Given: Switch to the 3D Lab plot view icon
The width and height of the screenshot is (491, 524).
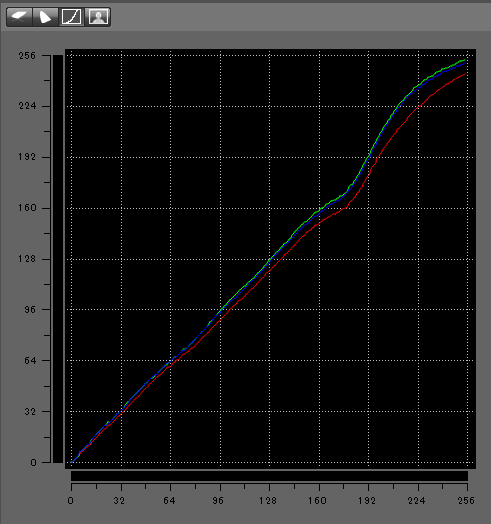Looking at the screenshot, I should point(19,17).
